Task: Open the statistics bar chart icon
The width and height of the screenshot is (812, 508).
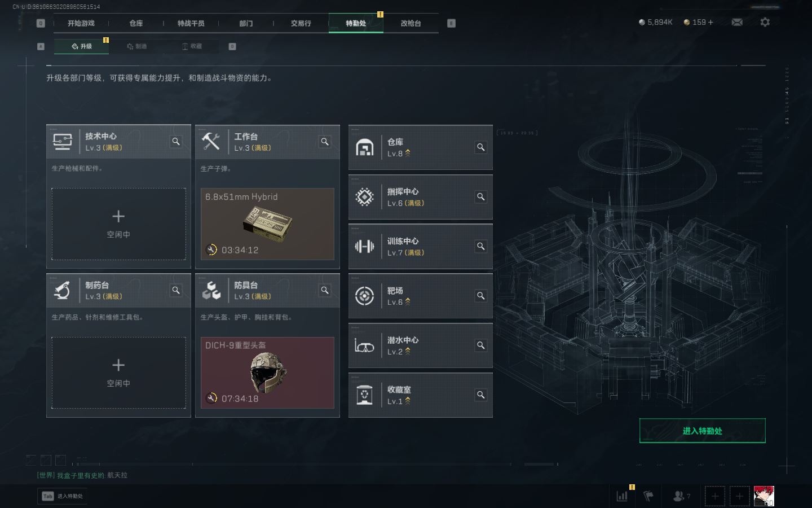Action: tap(622, 496)
